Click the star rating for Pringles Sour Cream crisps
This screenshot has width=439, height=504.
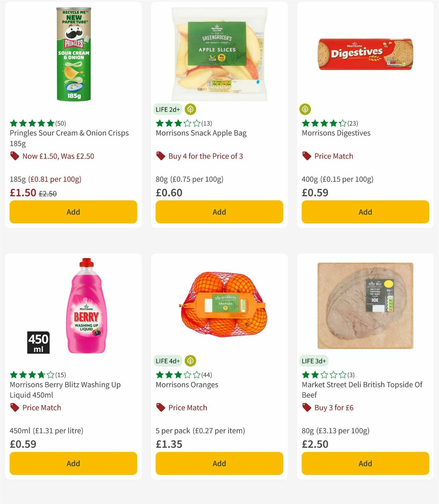click(x=31, y=123)
